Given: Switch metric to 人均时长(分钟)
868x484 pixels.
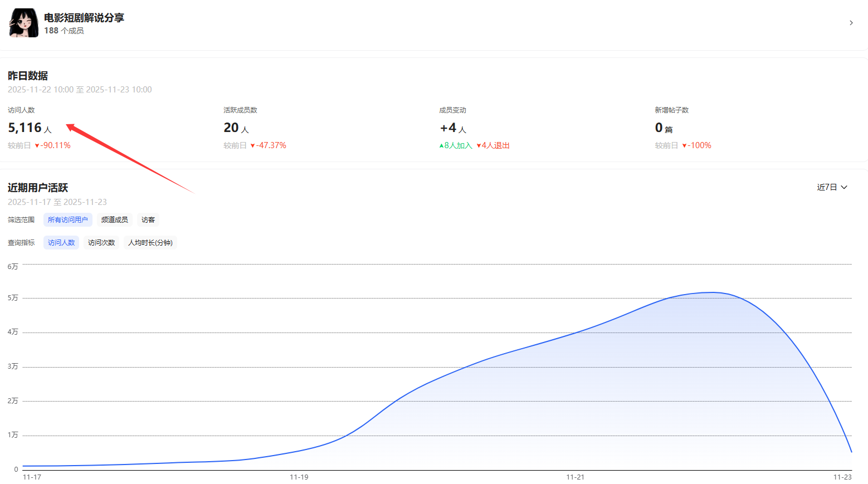Looking at the screenshot, I should 150,243.
